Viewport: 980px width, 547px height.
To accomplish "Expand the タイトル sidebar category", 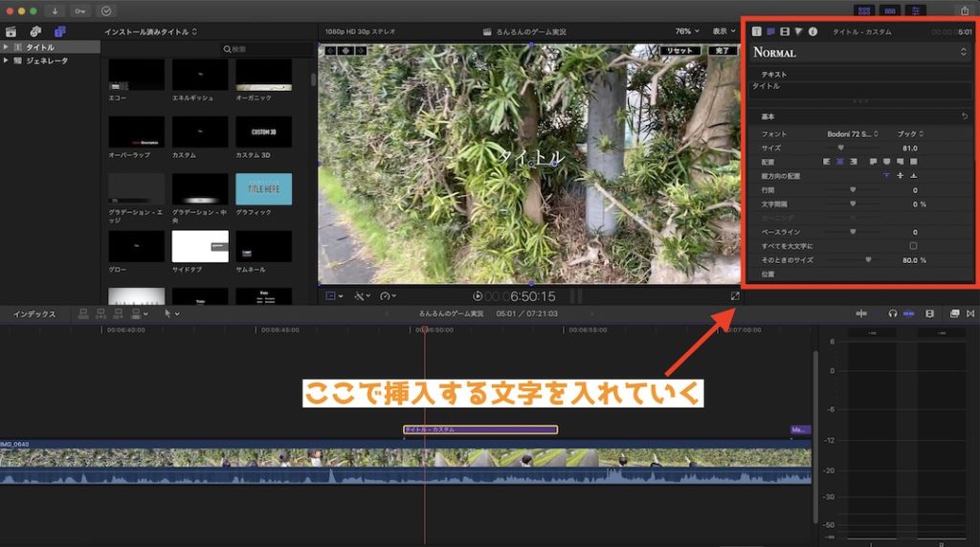I will [x=6, y=47].
